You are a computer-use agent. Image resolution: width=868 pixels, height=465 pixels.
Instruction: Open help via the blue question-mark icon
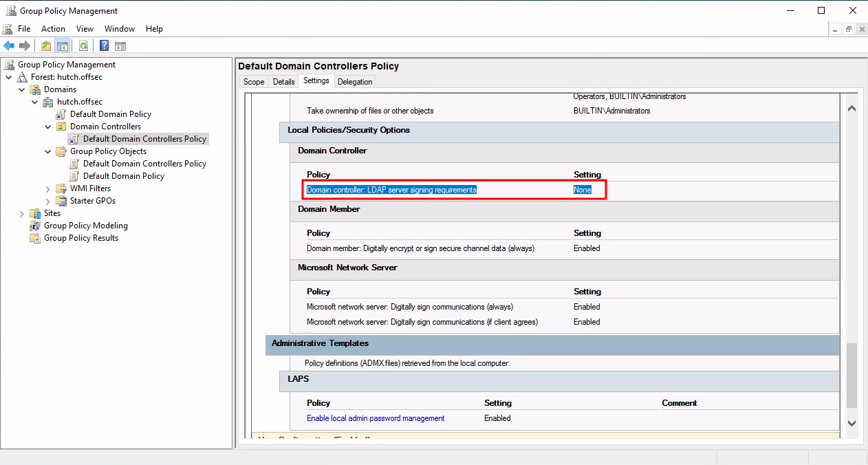104,46
